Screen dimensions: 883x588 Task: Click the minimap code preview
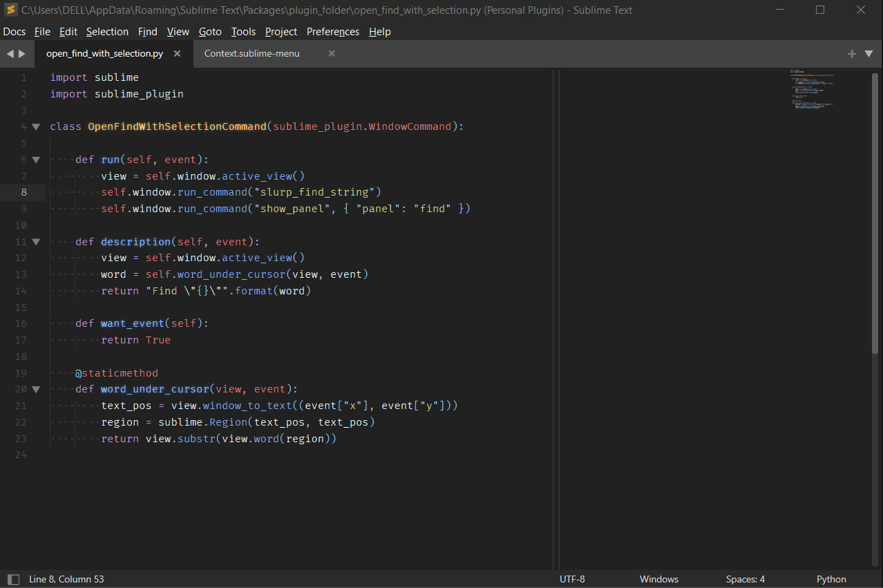point(813,90)
